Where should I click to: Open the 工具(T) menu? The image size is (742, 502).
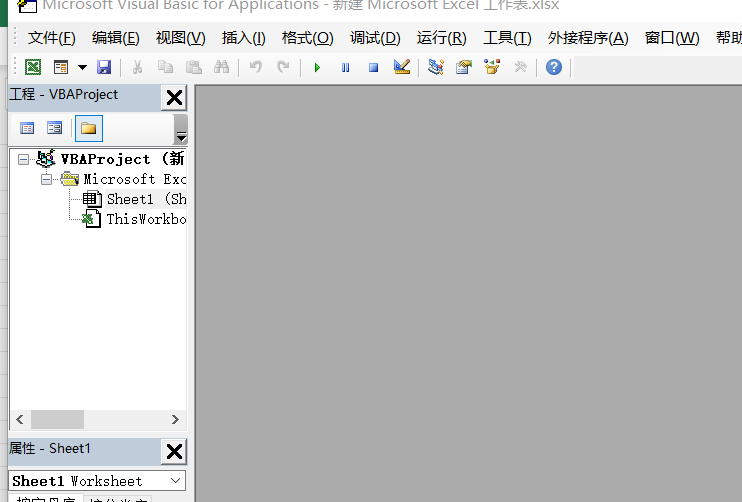pyautogui.click(x=507, y=37)
